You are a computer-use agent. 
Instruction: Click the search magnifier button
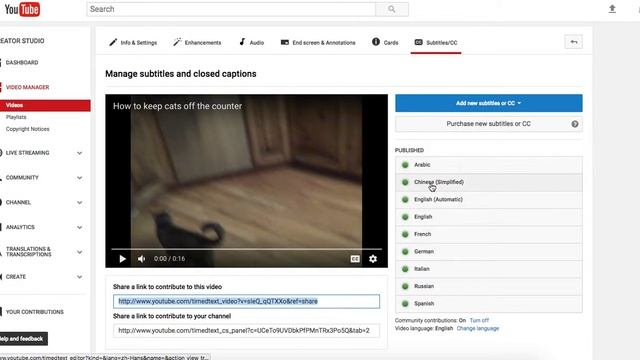coord(391,9)
